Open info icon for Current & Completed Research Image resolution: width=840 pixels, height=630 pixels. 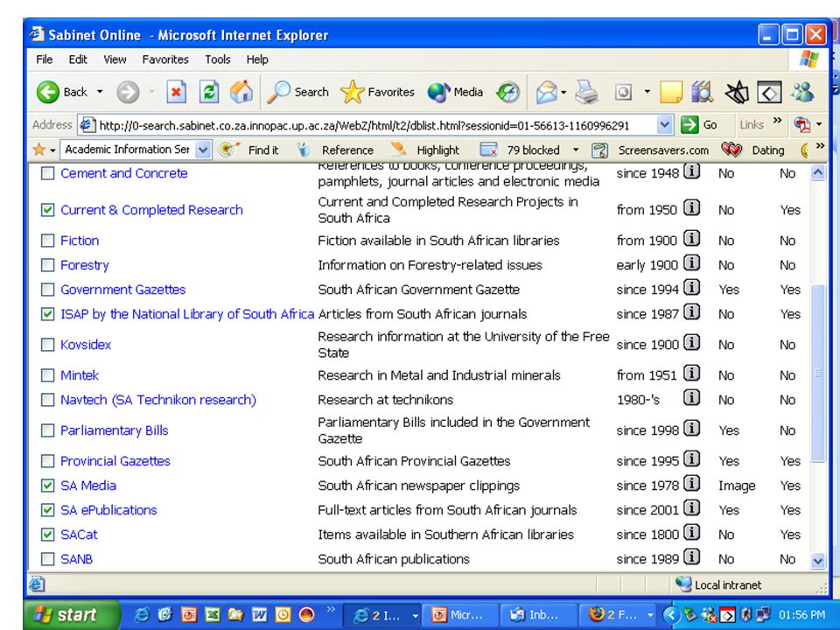[x=692, y=208]
